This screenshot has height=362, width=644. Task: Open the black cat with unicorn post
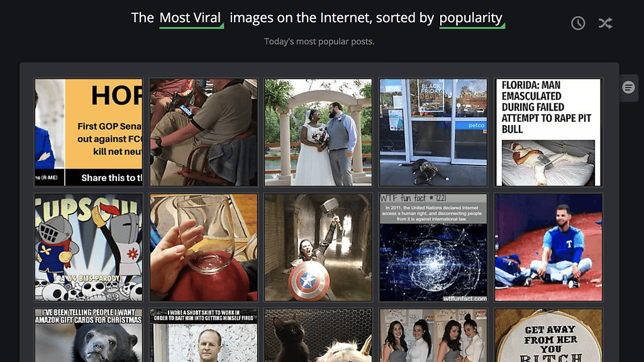point(318,336)
